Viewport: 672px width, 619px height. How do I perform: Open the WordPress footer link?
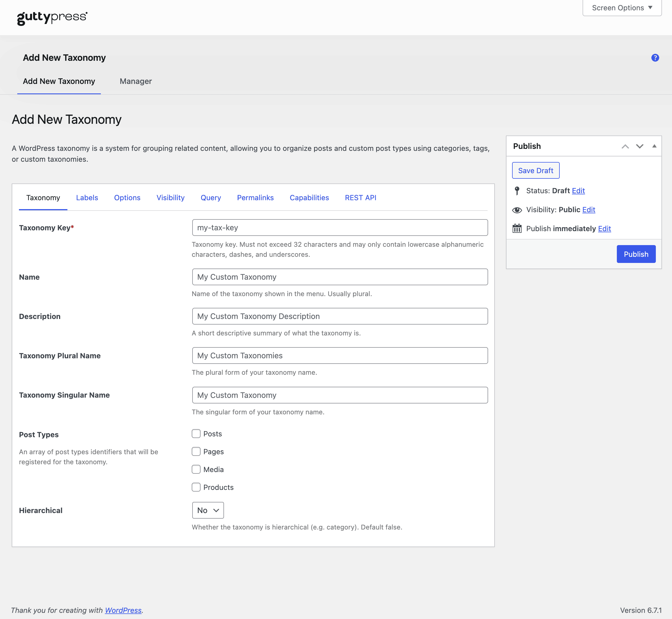123,610
